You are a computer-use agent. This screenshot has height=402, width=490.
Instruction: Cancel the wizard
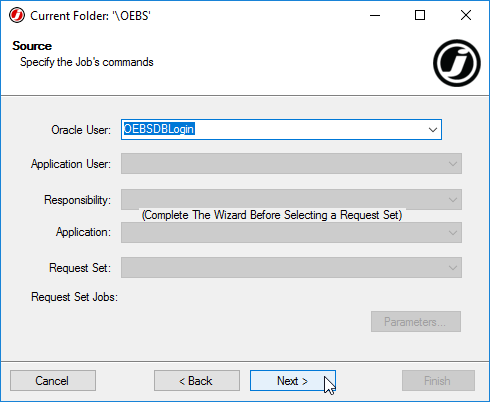(53, 380)
